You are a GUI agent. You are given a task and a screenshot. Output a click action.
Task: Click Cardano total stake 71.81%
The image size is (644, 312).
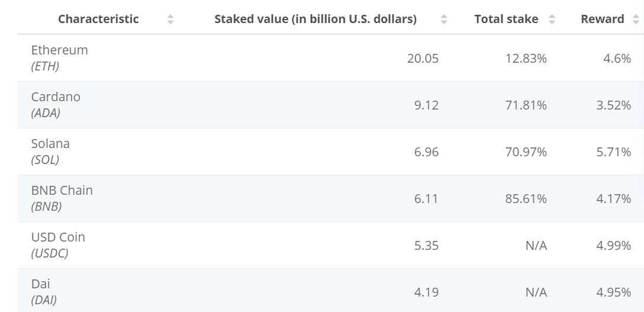526,105
